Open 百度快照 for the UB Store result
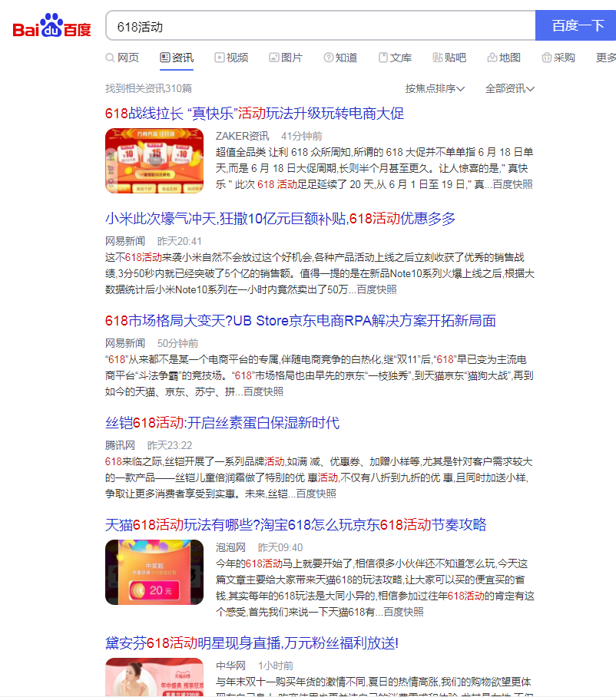Screen dimensions: 616x697 pos(263,391)
